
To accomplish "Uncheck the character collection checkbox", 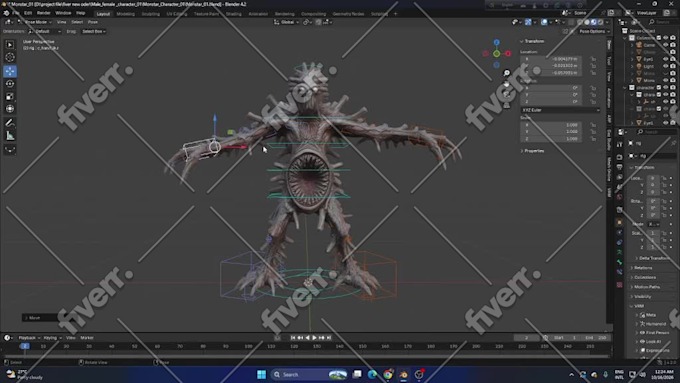I will click(659, 88).
